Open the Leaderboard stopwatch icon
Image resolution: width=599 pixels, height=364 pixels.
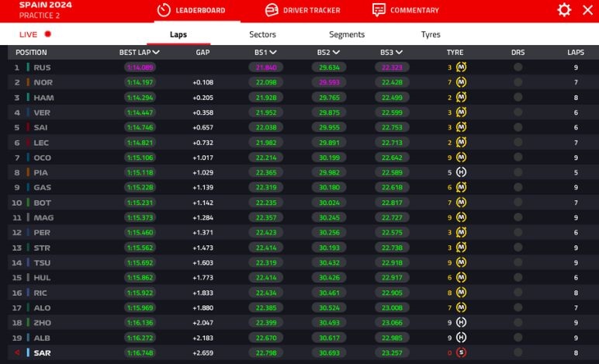pos(163,10)
